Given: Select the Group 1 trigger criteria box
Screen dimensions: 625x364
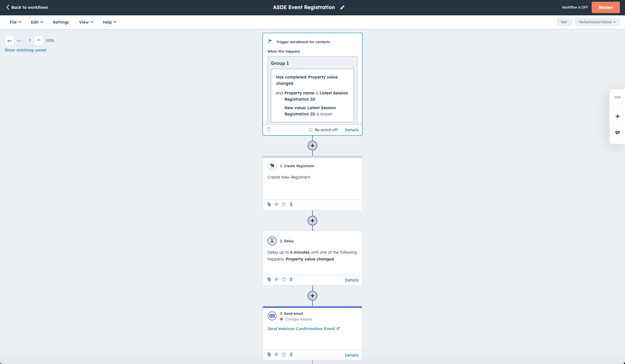Looking at the screenshot, I should (x=312, y=90).
